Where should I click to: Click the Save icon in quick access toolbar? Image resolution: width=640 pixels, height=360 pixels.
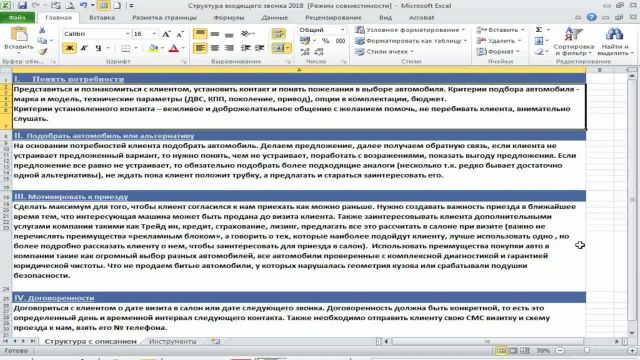tap(22, 6)
